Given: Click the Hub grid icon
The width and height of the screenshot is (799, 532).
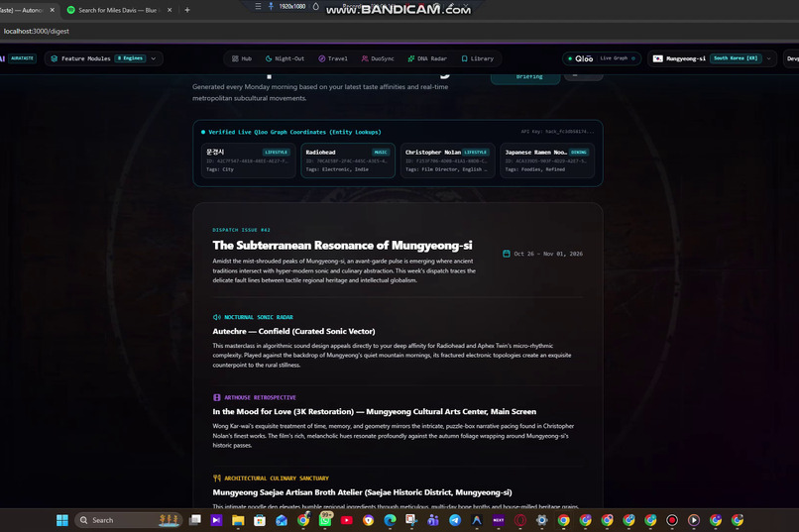Looking at the screenshot, I should click(235, 58).
